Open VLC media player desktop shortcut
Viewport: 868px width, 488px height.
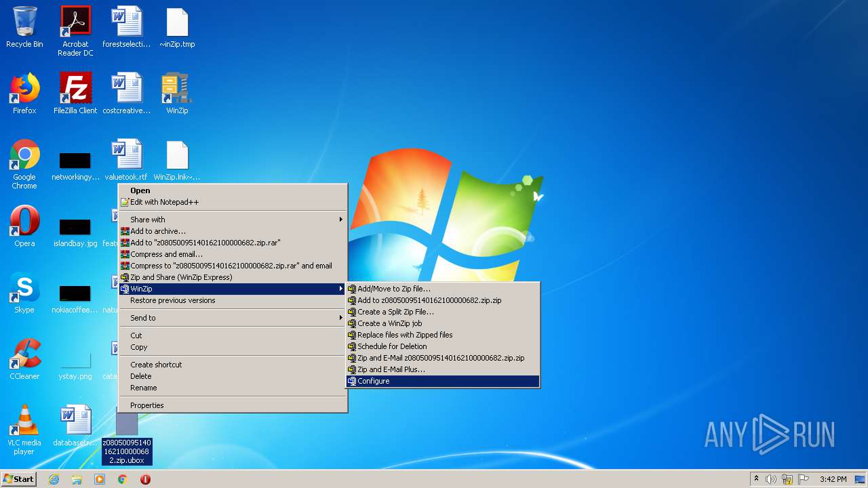click(24, 430)
